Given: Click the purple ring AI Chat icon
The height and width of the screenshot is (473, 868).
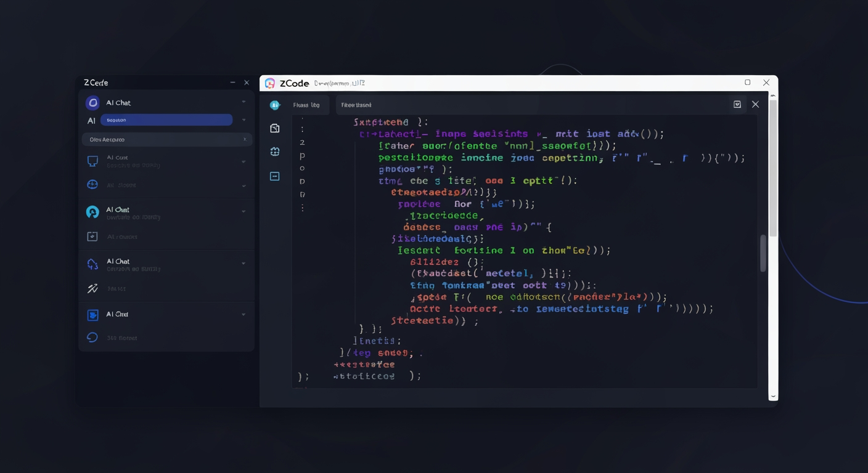Looking at the screenshot, I should click(x=92, y=103).
